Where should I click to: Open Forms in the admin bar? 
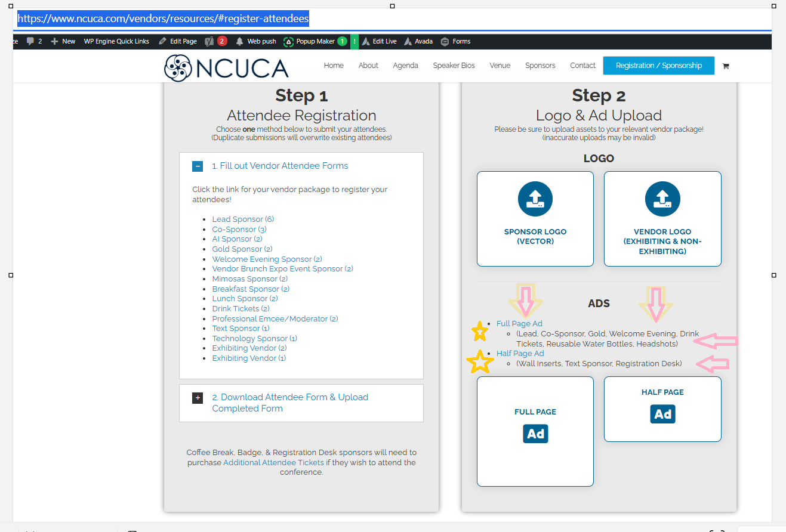click(455, 41)
